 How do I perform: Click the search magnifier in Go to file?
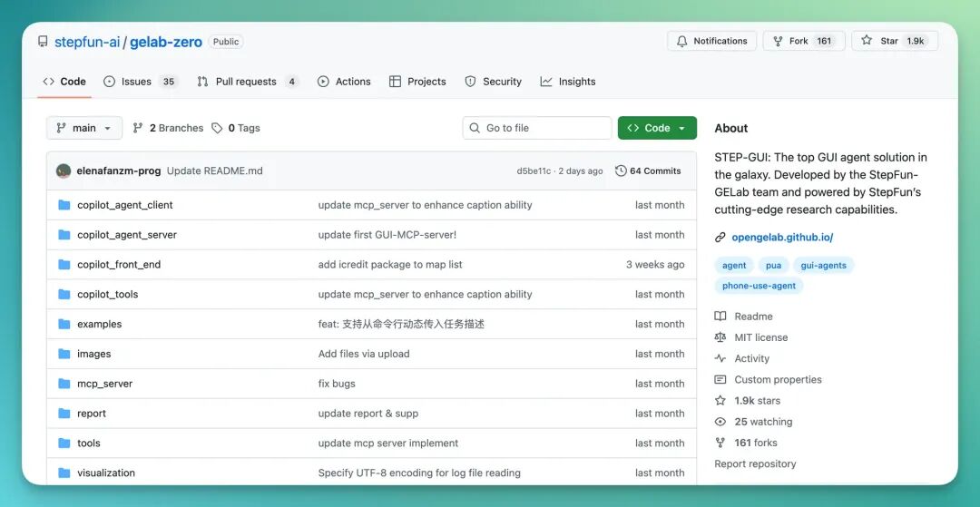[x=475, y=128]
